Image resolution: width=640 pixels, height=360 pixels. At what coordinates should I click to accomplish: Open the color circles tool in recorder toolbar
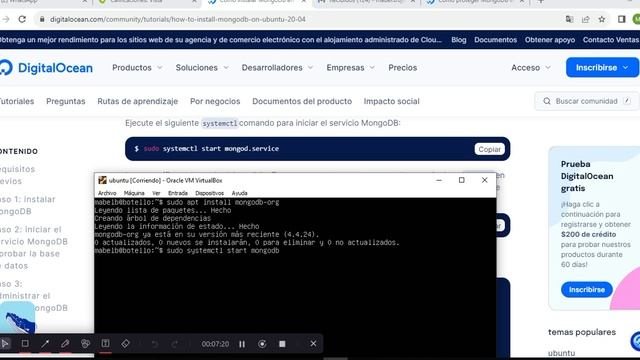coord(85,344)
